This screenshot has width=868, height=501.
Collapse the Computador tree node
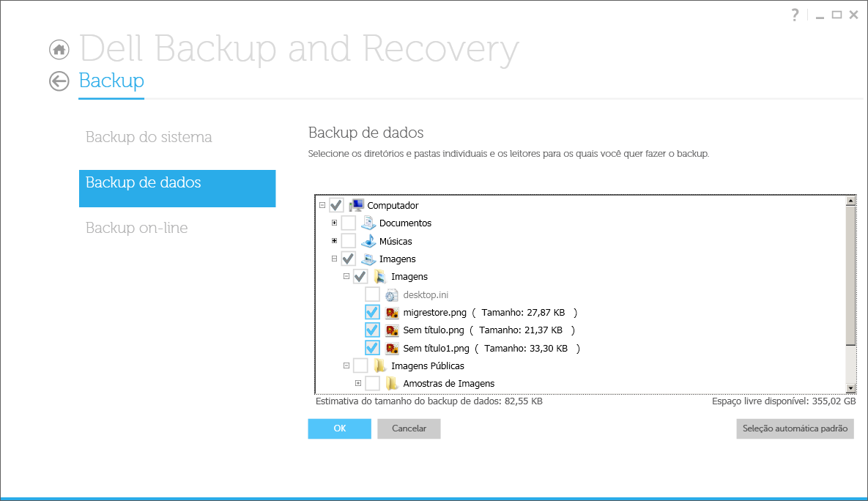coord(322,205)
